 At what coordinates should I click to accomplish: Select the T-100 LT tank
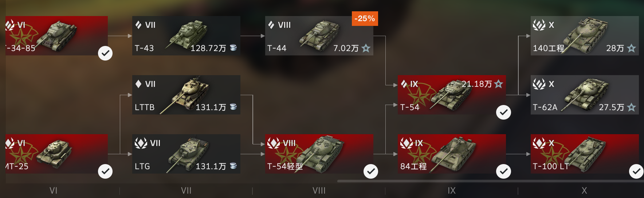pyautogui.click(x=585, y=154)
